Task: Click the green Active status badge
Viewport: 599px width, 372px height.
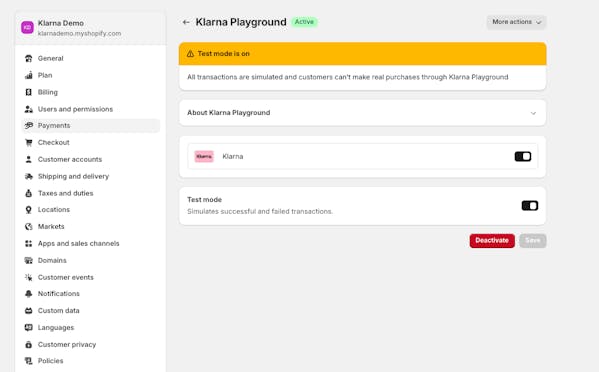Action: pyautogui.click(x=304, y=22)
